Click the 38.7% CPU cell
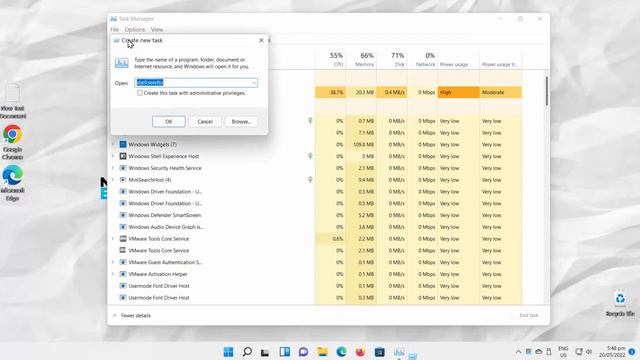 330,92
